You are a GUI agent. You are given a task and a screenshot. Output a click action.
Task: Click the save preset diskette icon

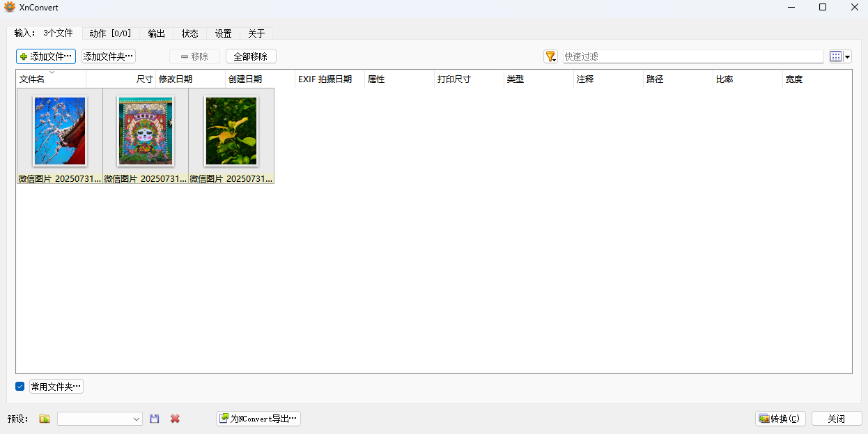click(x=154, y=418)
